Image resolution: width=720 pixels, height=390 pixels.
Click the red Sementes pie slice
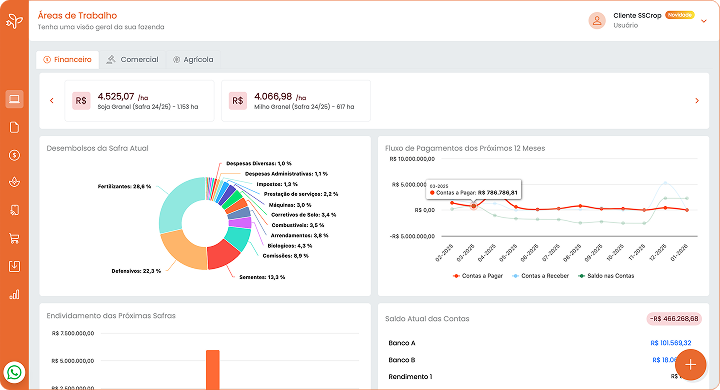pyautogui.click(x=222, y=256)
